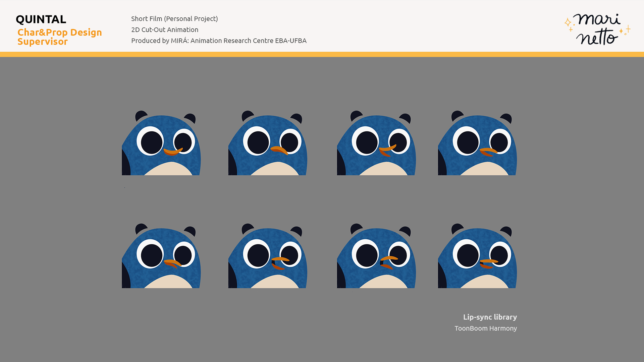Click the QUINTAL project title
644x362 pixels.
tap(41, 19)
